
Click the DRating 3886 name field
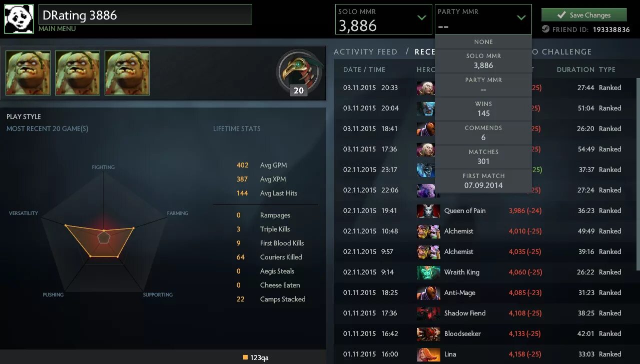(x=145, y=15)
